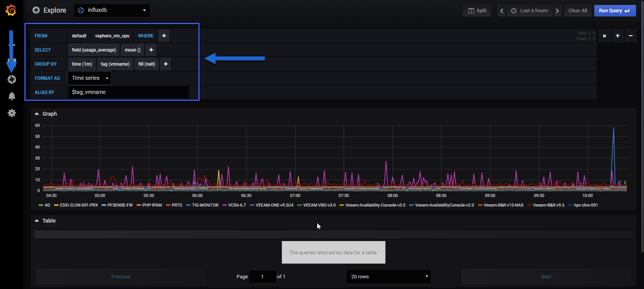Open the Configuration gear icon in sidebar
Viewport: 644px width, 289px height.
tap(12, 113)
